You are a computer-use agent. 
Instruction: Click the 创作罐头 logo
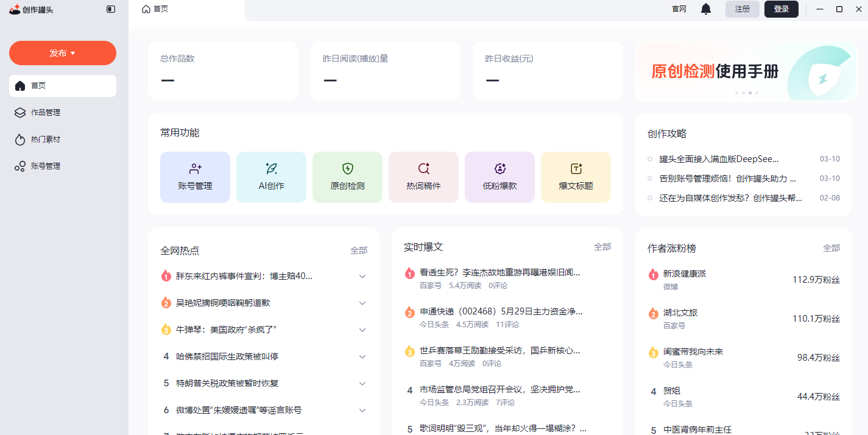pyautogui.click(x=32, y=9)
